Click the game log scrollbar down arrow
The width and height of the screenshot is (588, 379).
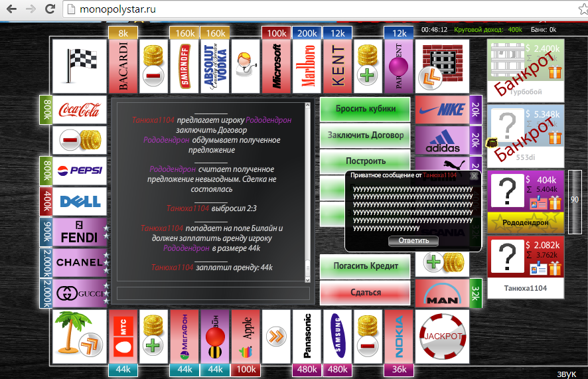coord(307,279)
